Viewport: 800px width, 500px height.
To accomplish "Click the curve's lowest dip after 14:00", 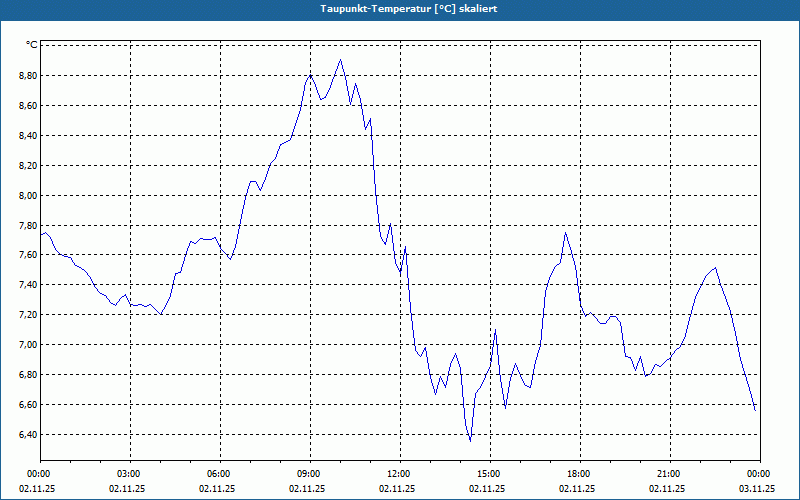I will pos(470,441).
